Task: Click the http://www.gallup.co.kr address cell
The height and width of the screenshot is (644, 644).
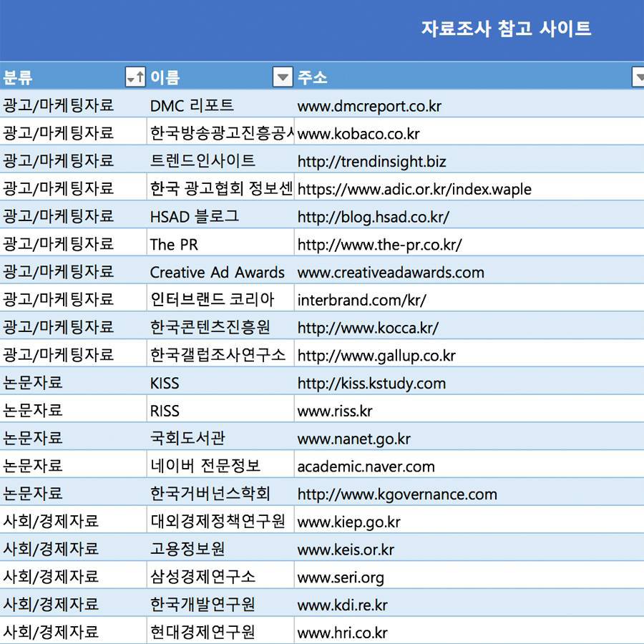Action: tap(469, 353)
